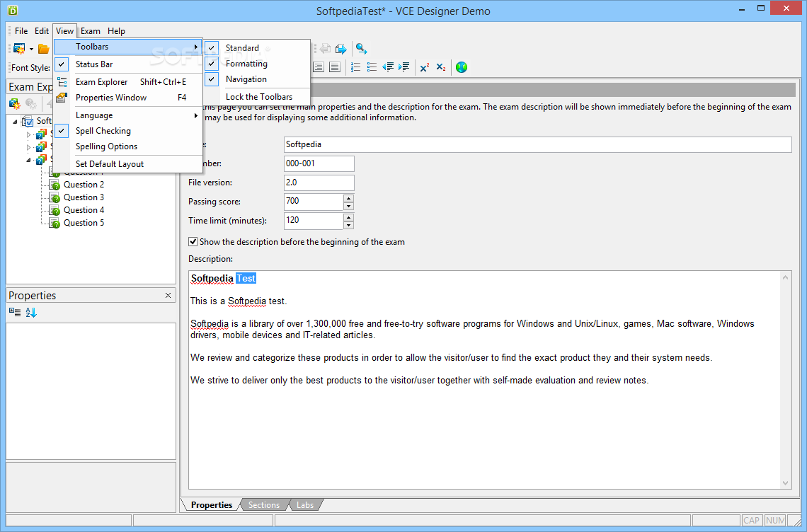
Task: Uncheck the Standard toolbar option
Action: (x=212, y=48)
